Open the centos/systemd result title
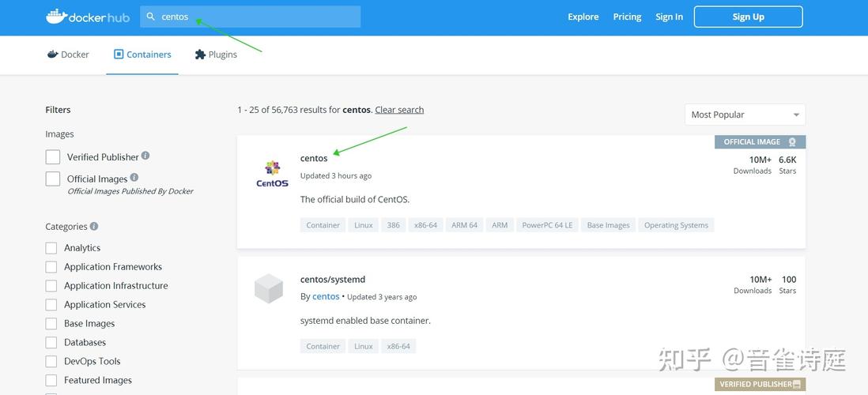This screenshot has width=868, height=395. point(333,280)
